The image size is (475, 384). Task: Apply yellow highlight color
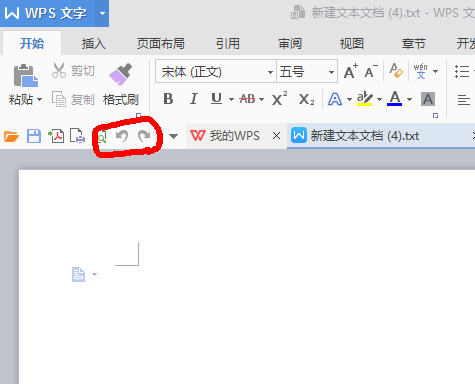tap(364, 99)
